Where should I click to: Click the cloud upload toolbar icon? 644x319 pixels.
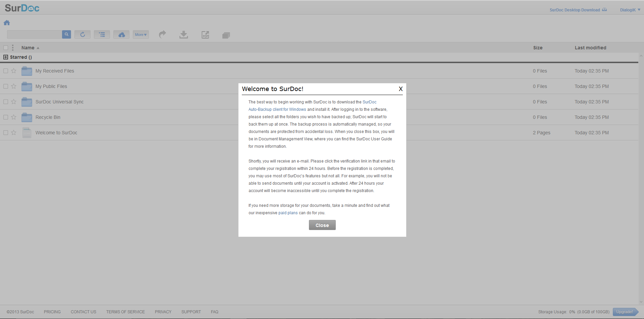(121, 34)
